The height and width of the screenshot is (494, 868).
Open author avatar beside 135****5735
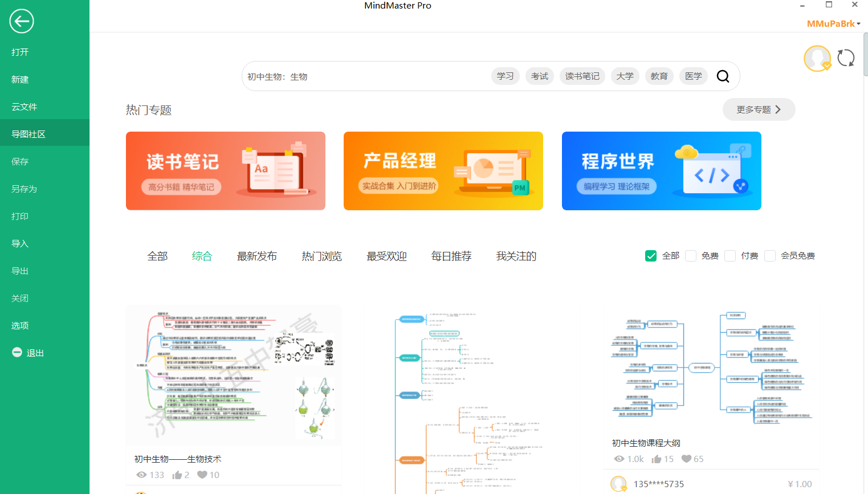[618, 484]
